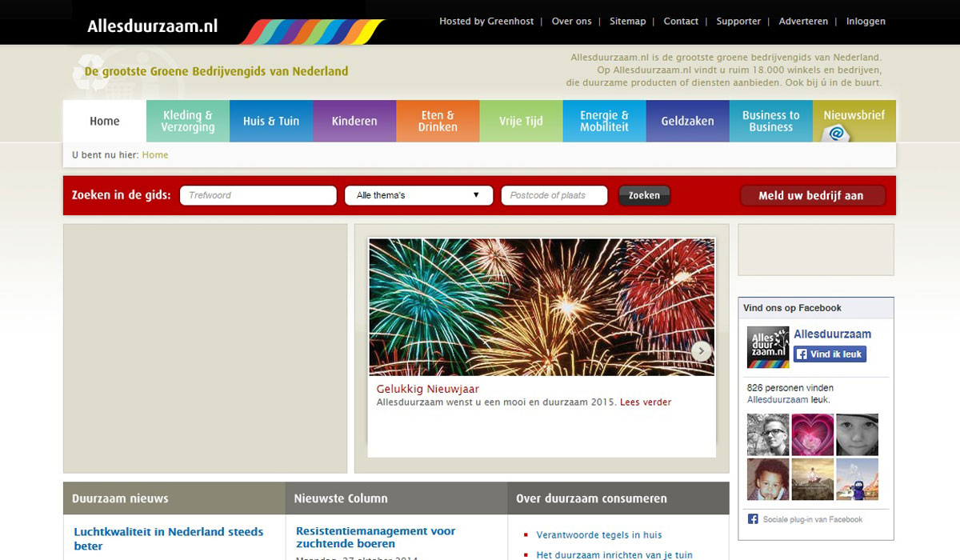This screenshot has width=960, height=560.
Task: Click the Facebook Vind ik leuk button
Action: (830, 354)
